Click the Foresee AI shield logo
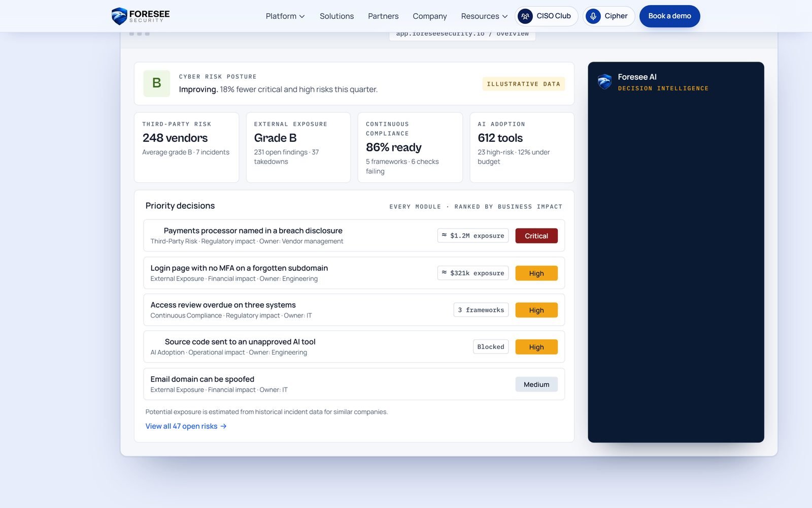This screenshot has width=812, height=508. tap(604, 82)
